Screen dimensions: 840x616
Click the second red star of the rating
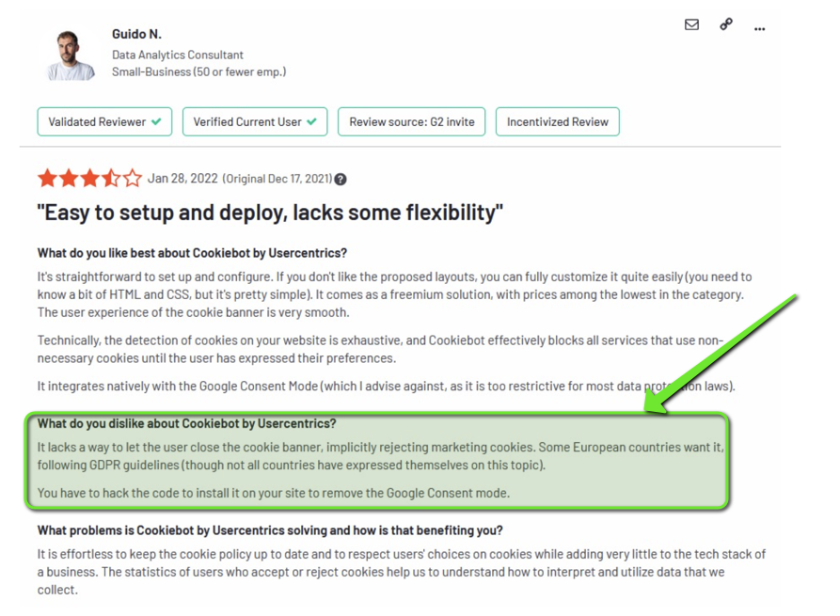click(70, 177)
